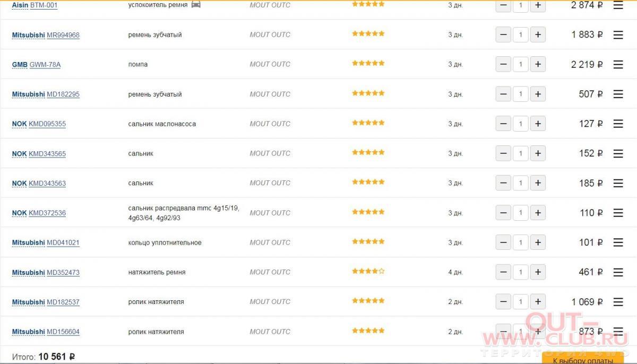Decrease quantity of NOK KMD095355
The image size is (637, 364).
coord(503,124)
